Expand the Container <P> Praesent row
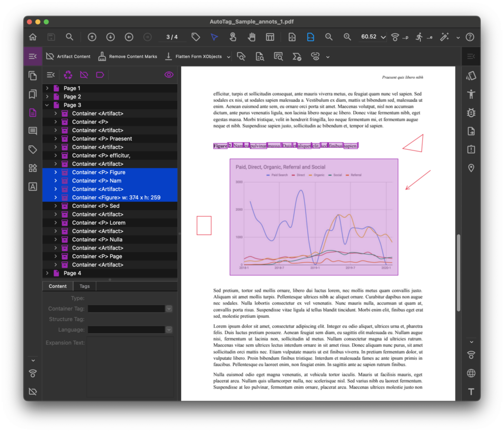 (x=56, y=139)
